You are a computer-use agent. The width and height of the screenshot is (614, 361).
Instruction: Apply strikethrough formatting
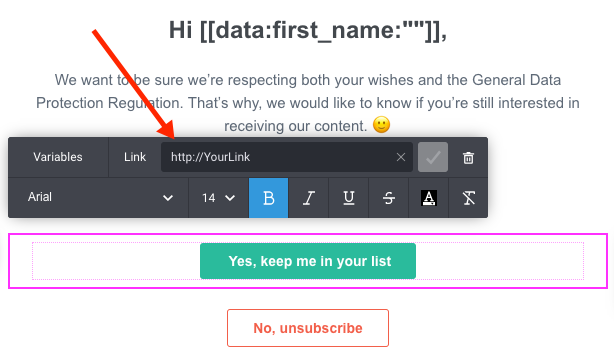pyautogui.click(x=388, y=198)
